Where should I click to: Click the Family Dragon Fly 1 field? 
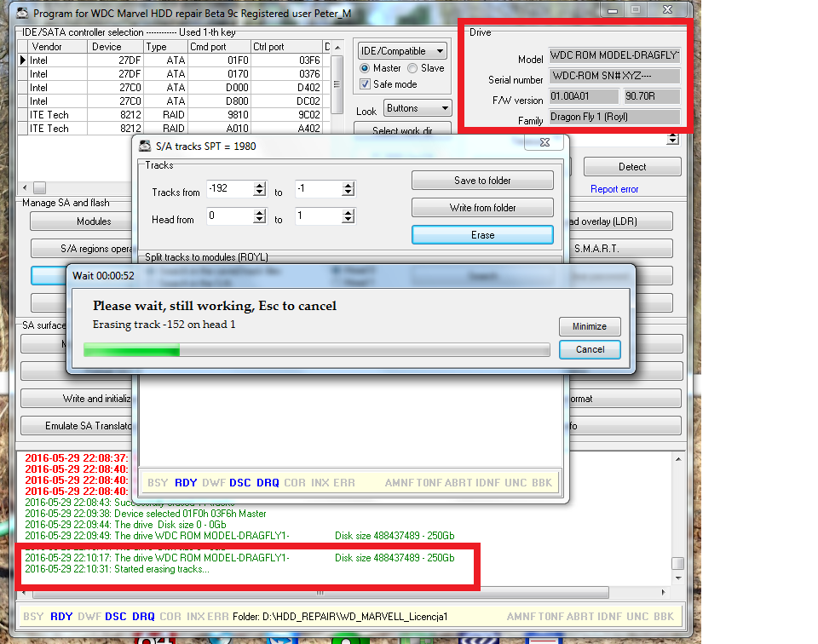tap(614, 117)
